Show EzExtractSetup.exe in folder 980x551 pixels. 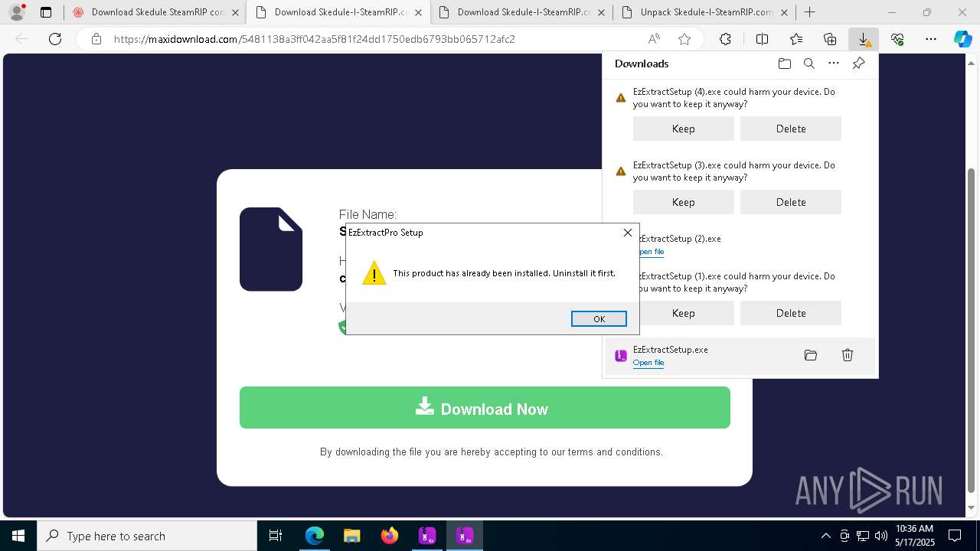point(811,355)
